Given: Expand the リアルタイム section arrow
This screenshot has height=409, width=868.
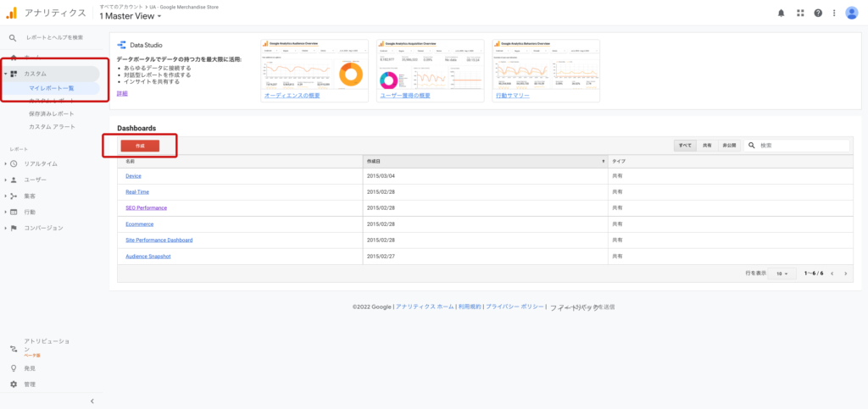Looking at the screenshot, I should (5, 163).
